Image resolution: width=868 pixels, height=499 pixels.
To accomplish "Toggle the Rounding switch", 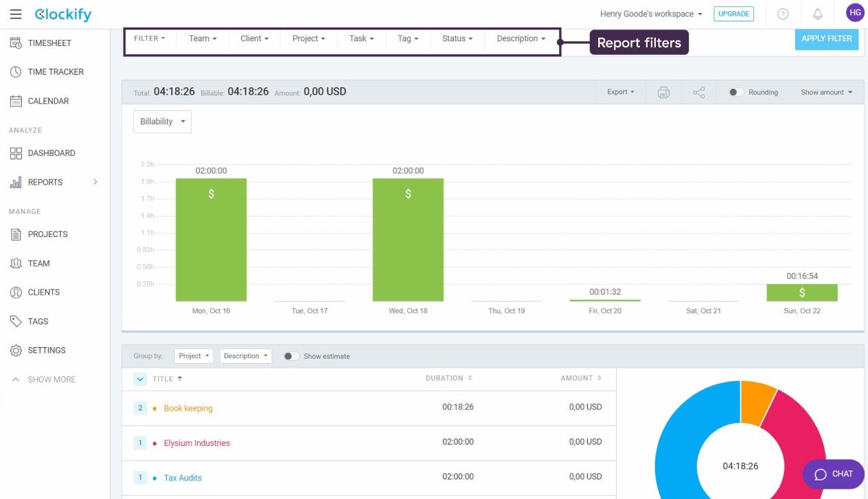I will point(735,93).
